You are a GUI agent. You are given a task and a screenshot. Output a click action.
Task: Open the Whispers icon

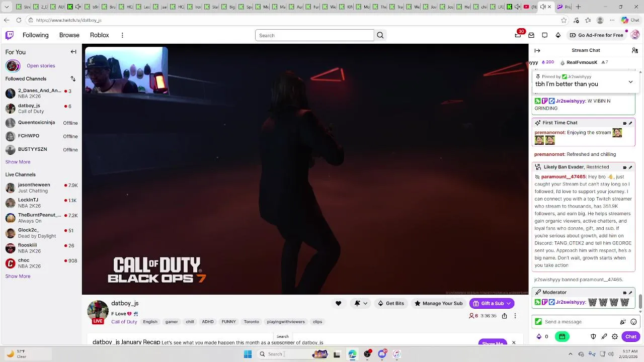[531, 35]
